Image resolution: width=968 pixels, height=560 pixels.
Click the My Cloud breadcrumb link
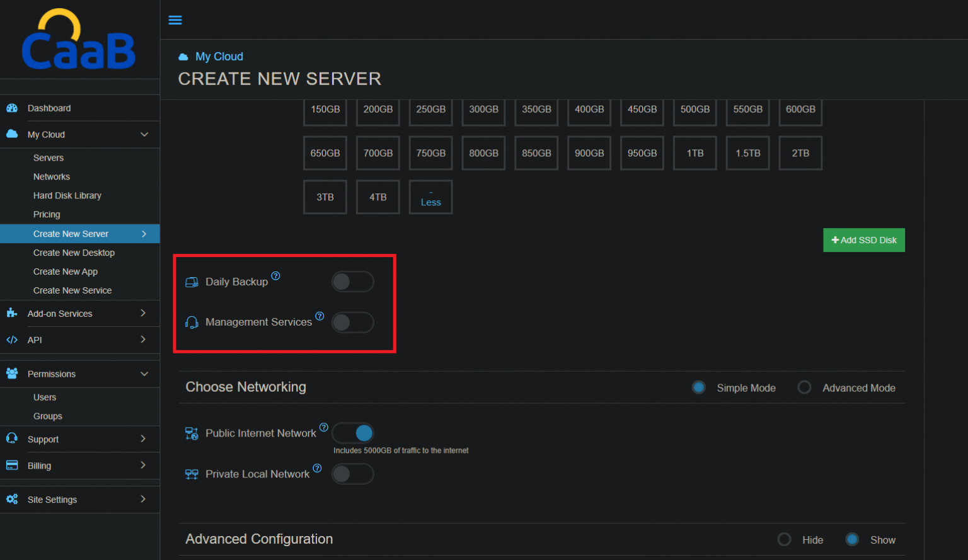(219, 57)
